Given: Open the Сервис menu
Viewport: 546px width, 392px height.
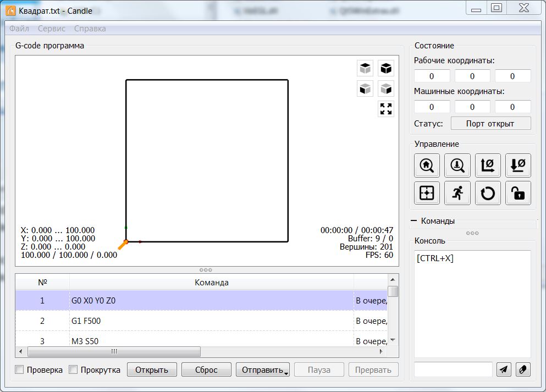Looking at the screenshot, I should (x=52, y=29).
